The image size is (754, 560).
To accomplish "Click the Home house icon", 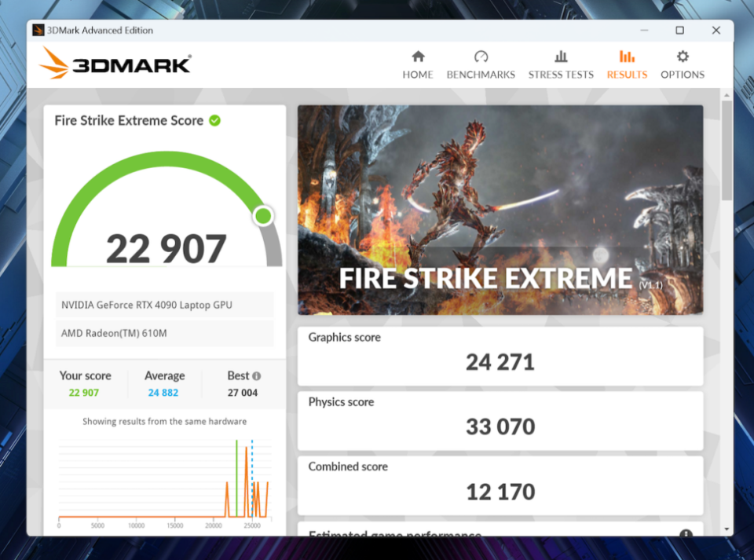I will (x=418, y=57).
